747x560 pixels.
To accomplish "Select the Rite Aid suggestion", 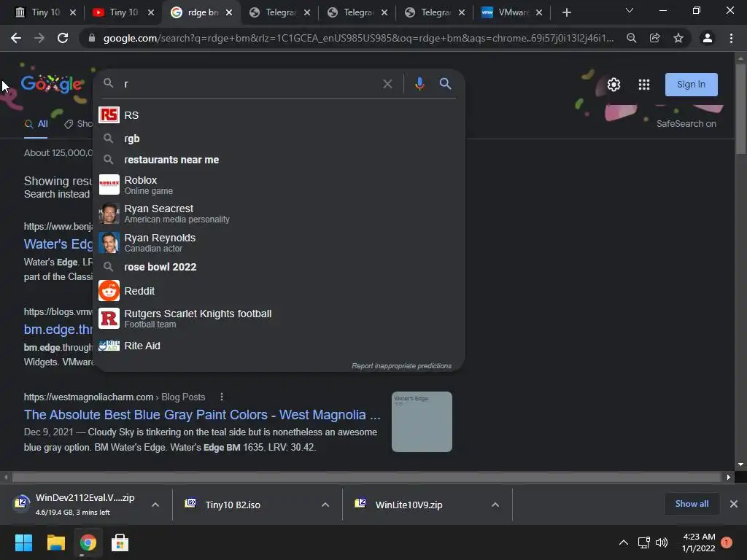I will 279,346.
